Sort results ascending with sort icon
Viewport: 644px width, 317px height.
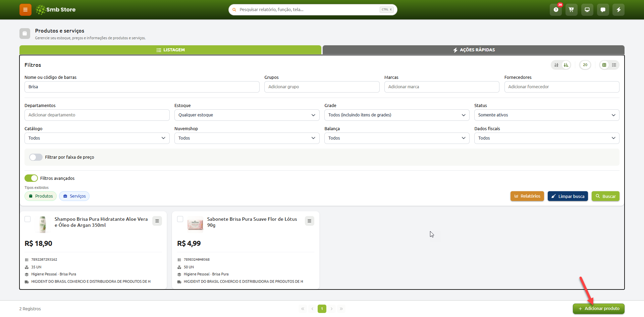(x=556, y=65)
